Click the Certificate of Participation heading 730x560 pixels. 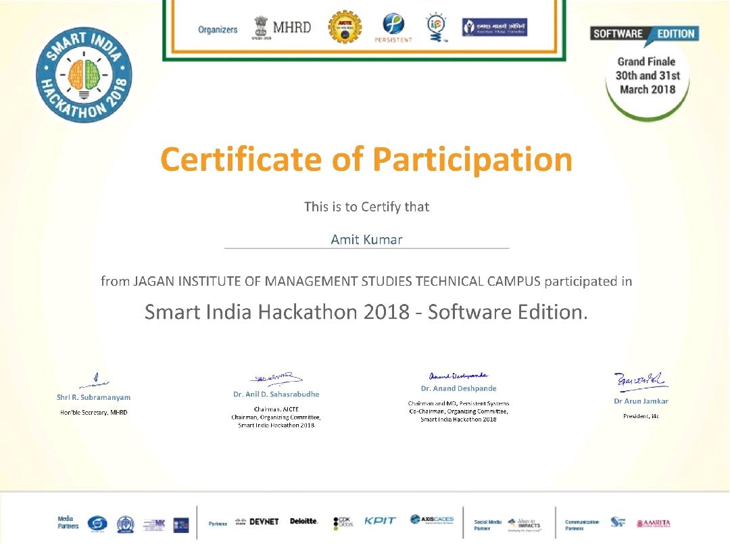click(x=366, y=159)
